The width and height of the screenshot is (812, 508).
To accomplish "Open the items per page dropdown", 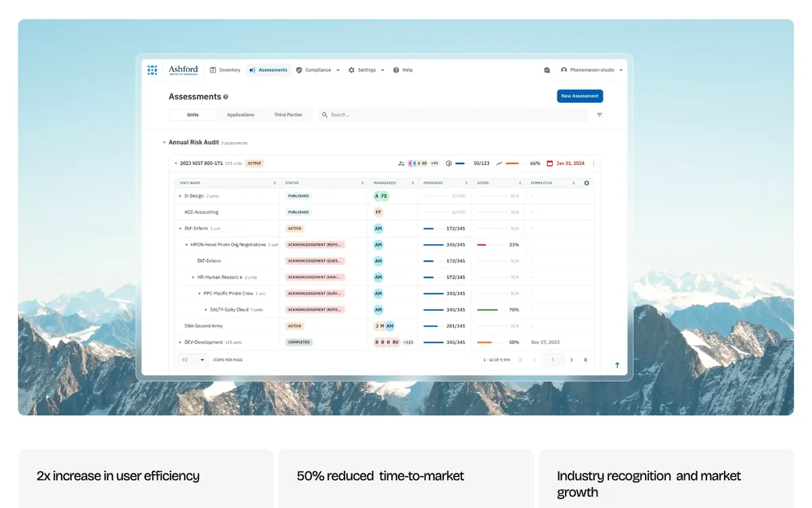I will tap(193, 360).
